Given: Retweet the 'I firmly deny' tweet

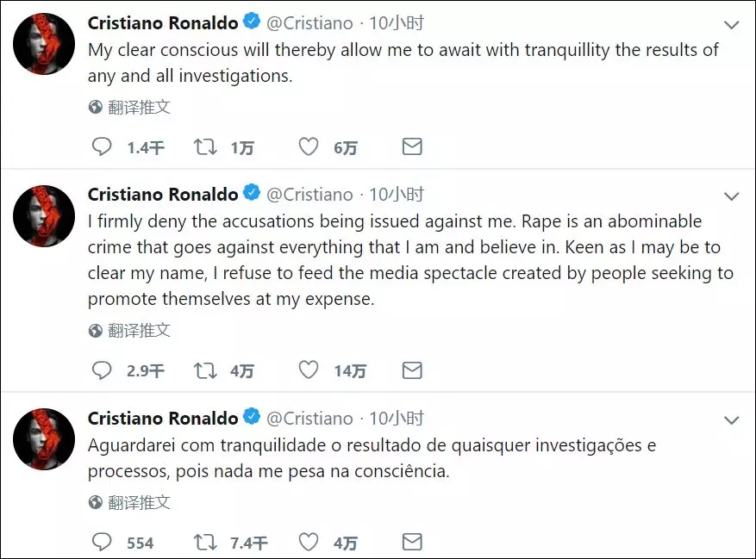Looking at the screenshot, I should click(205, 370).
